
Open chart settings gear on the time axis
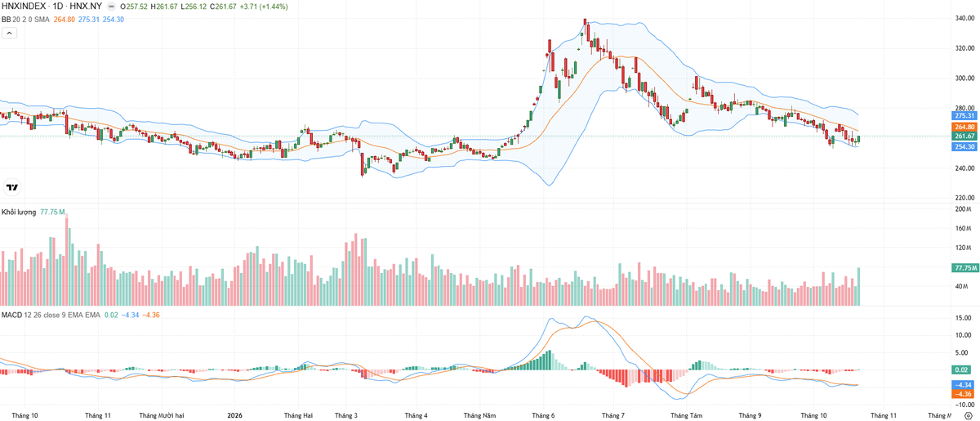[968, 415]
